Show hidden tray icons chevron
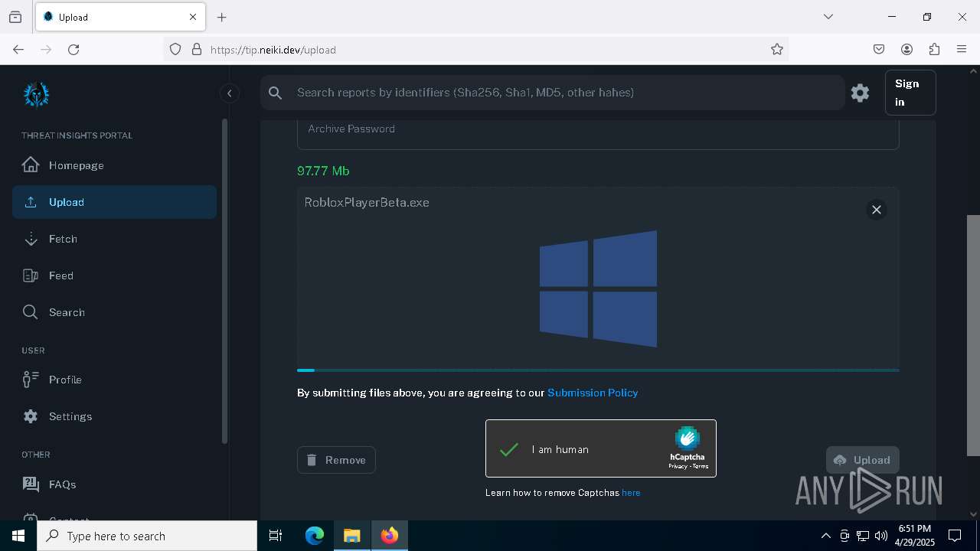Image resolution: width=980 pixels, height=551 pixels. pos(825,536)
